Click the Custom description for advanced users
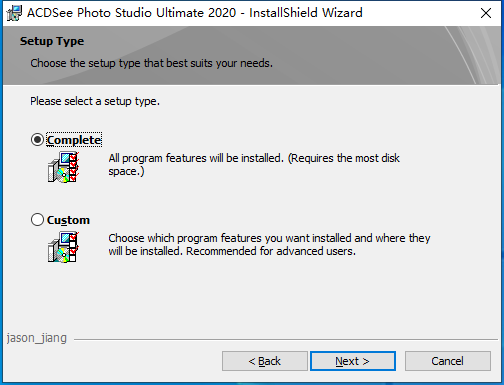504x385 pixels. (x=269, y=244)
